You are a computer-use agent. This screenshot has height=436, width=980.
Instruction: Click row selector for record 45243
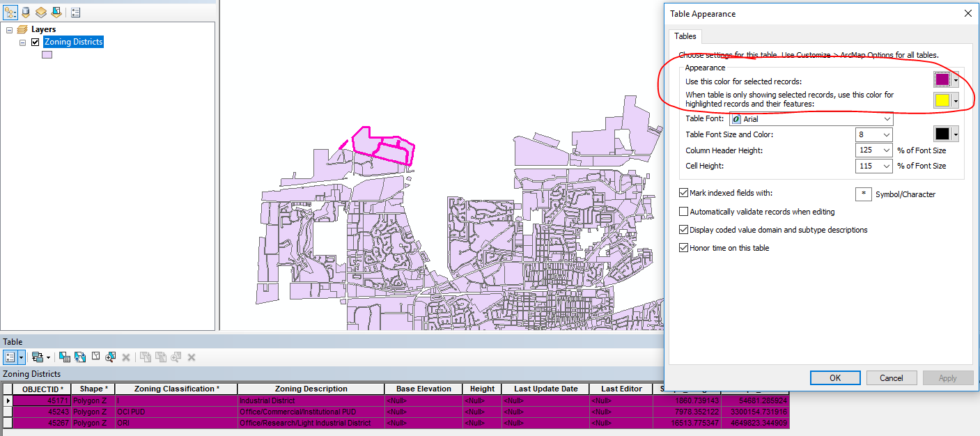coord(8,412)
